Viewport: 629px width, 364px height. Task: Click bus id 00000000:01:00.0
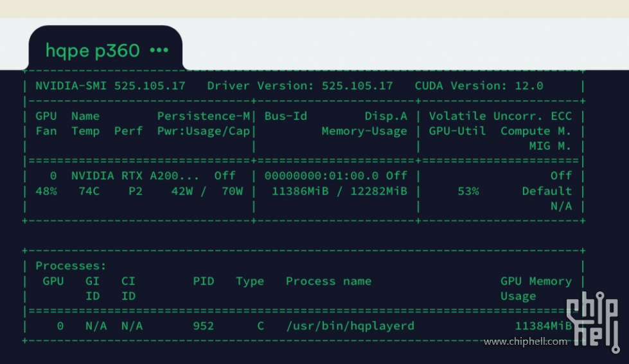coord(321,176)
